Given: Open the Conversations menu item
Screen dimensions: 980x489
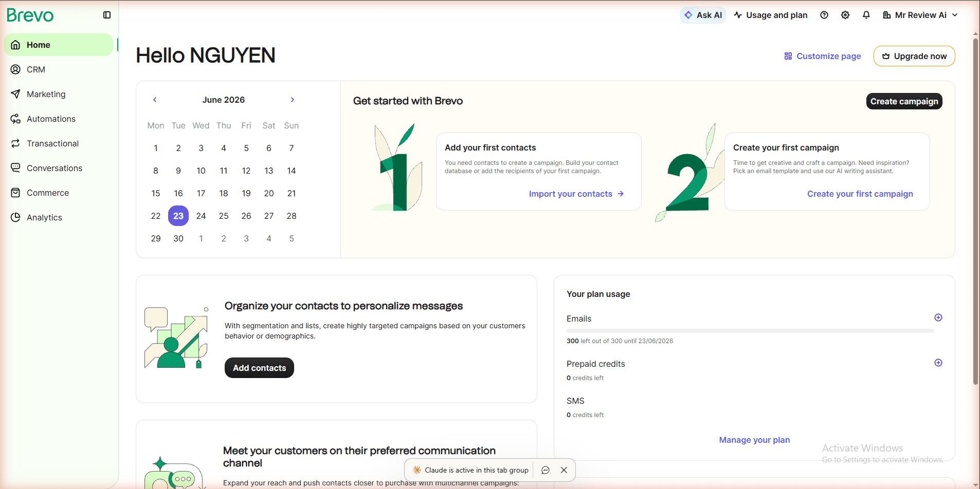Looking at the screenshot, I should point(59,168).
